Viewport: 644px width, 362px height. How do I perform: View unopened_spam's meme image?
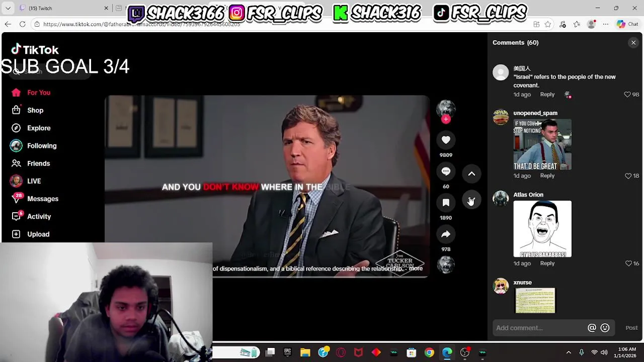click(542, 145)
